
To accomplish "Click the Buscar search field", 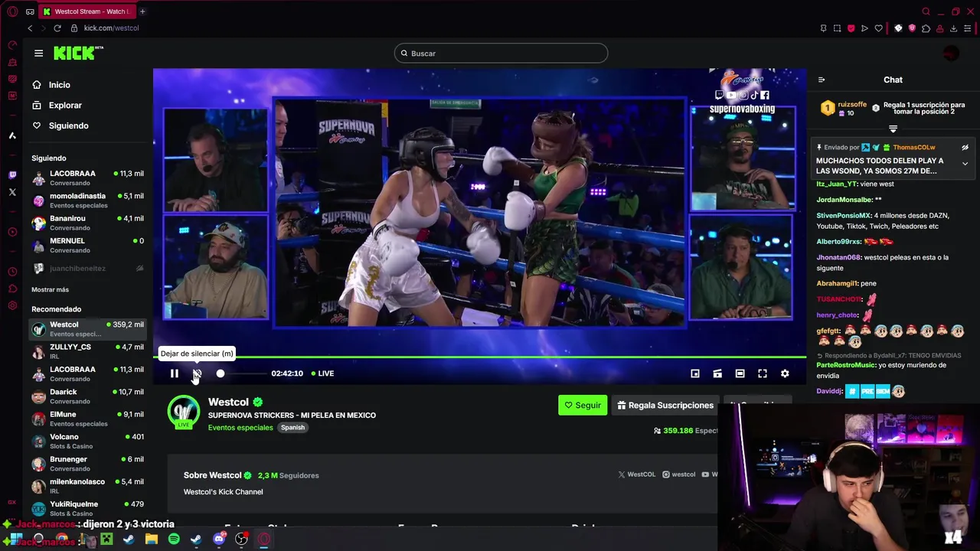I will tap(501, 54).
